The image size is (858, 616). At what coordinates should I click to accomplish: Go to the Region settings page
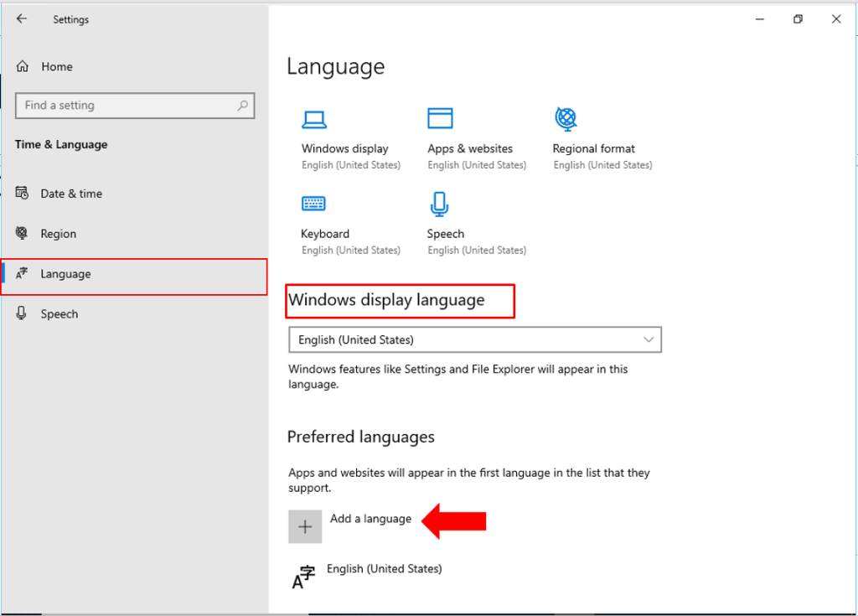58,234
